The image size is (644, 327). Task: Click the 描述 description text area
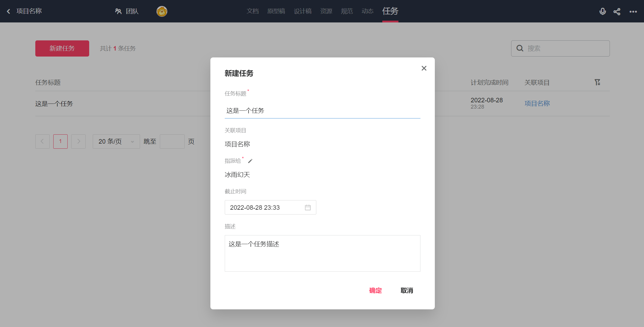(x=322, y=253)
